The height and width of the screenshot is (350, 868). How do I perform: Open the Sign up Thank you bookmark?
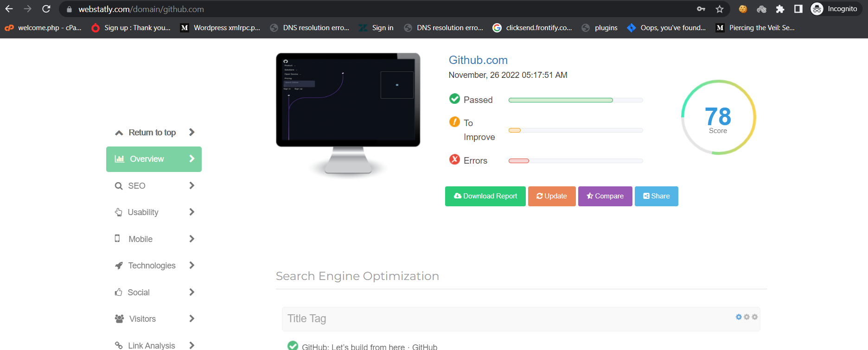click(131, 28)
